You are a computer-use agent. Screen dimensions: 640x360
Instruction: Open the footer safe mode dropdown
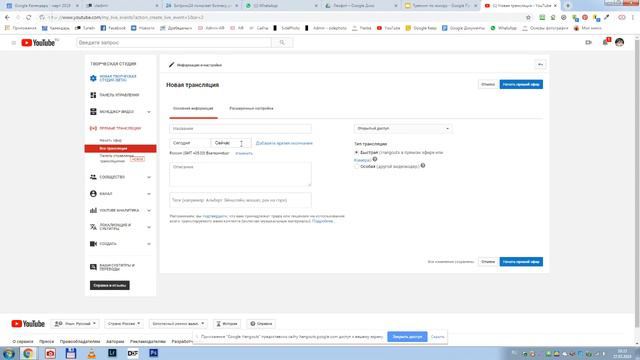pyautogui.click(x=178, y=324)
